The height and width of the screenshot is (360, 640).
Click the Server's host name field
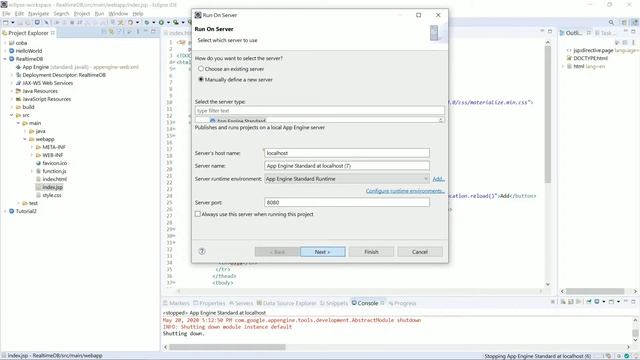(x=347, y=153)
